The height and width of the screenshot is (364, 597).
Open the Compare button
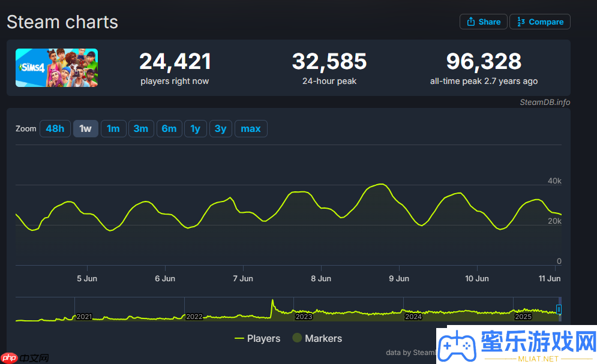point(540,22)
